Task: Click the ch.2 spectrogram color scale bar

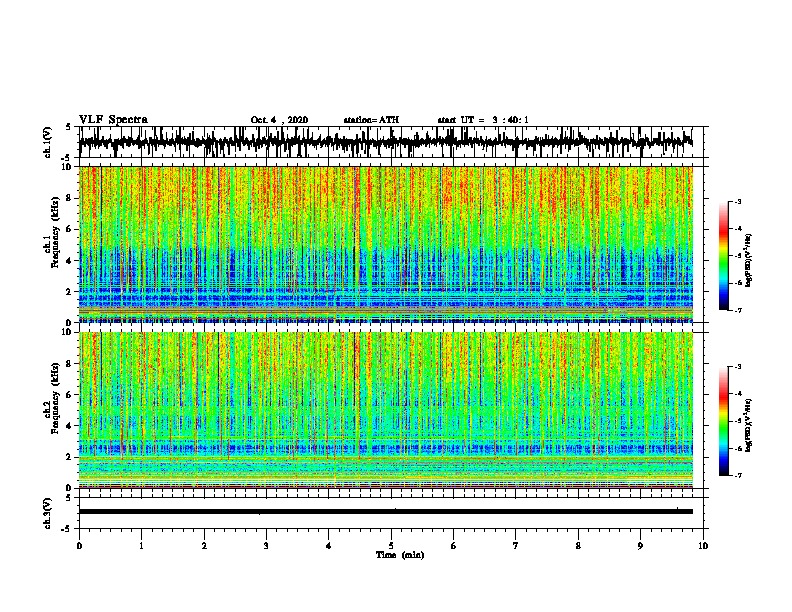Action: 723,421
